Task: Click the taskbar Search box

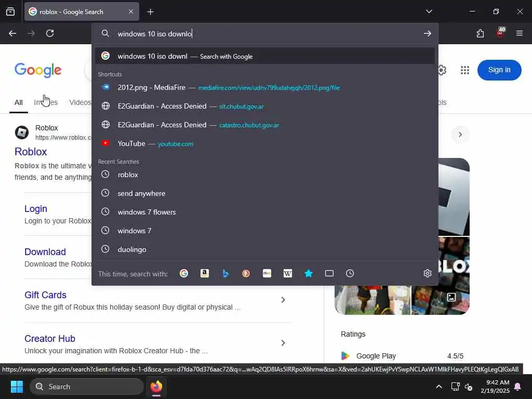Action: pyautogui.click(x=87, y=387)
